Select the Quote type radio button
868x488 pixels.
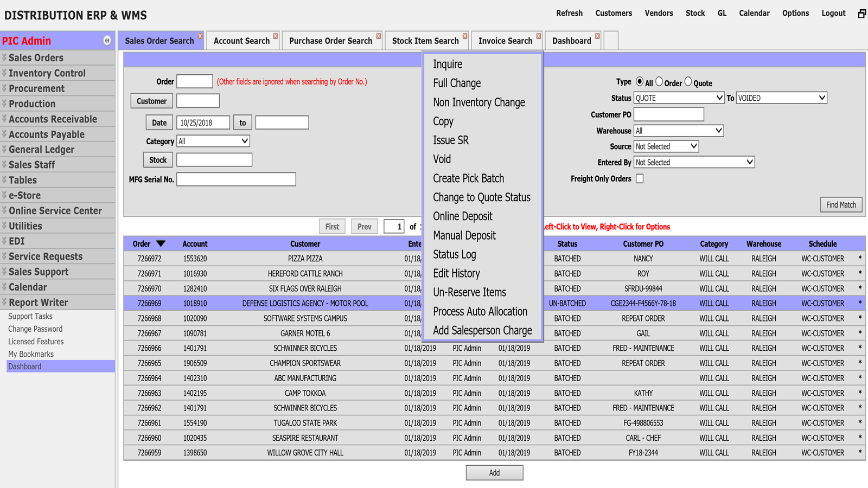(x=688, y=81)
